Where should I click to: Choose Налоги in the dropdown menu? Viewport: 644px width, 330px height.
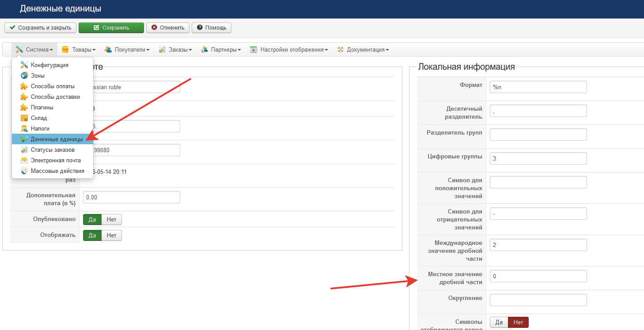53,128
